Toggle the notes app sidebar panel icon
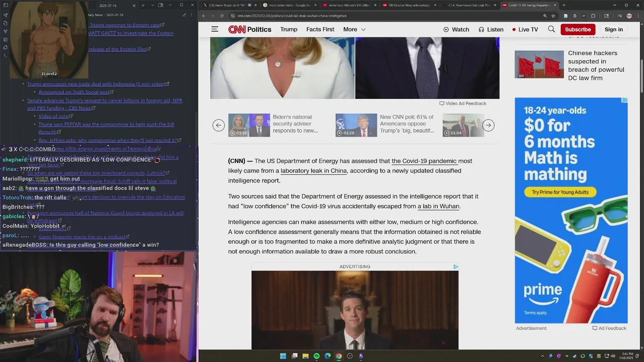The width and height of the screenshot is (644, 362). tap(6, 5)
